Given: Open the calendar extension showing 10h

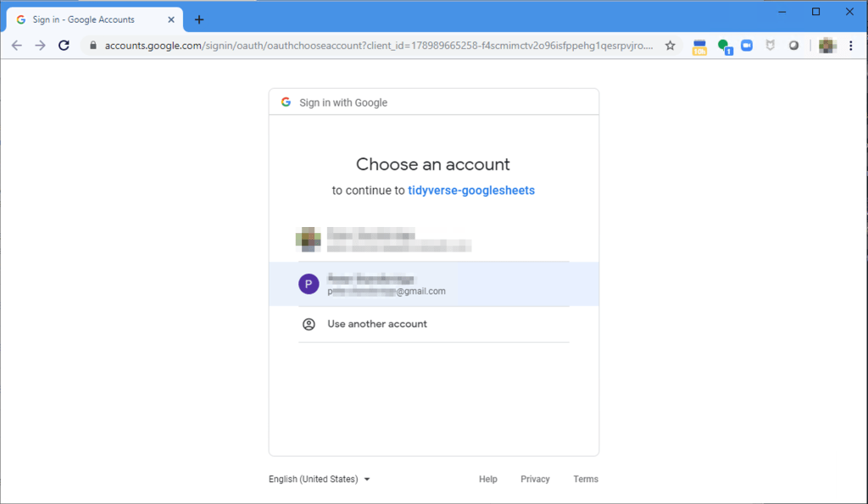Looking at the screenshot, I should tap(699, 47).
